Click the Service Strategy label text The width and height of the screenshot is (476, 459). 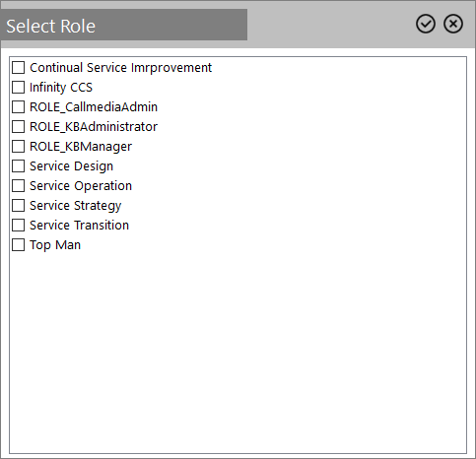[76, 206]
